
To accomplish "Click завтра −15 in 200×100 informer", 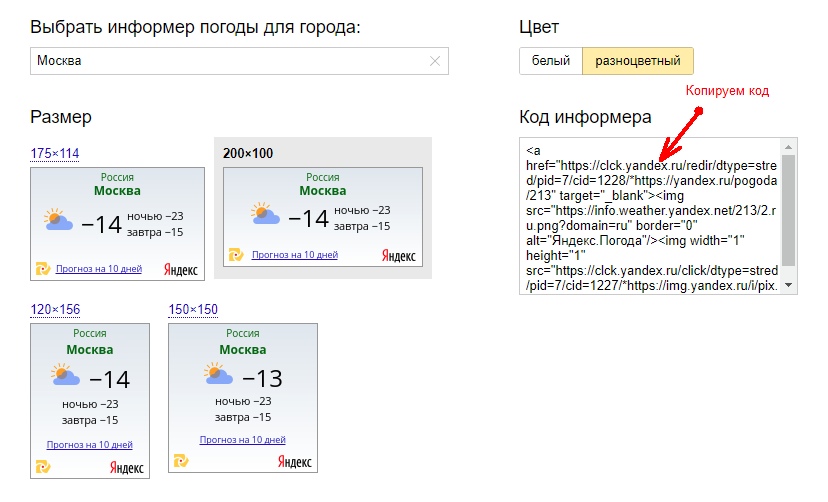I will pyautogui.click(x=362, y=226).
